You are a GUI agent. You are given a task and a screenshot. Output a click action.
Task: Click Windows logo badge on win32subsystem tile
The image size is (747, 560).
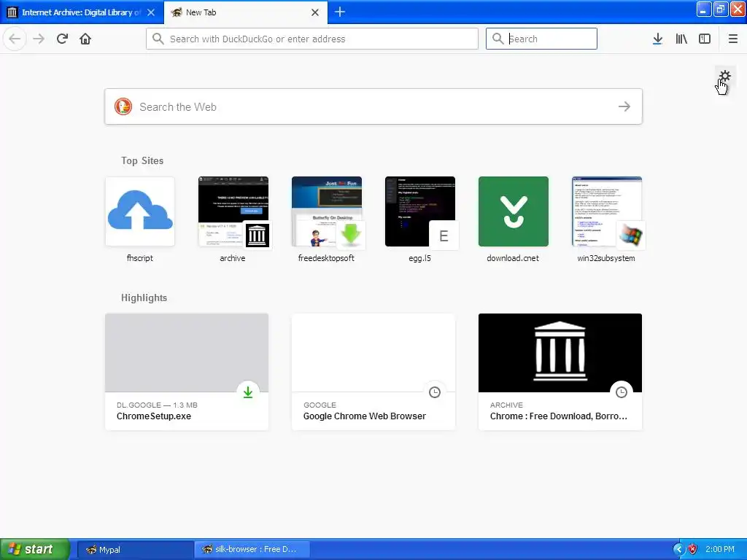tap(630, 236)
